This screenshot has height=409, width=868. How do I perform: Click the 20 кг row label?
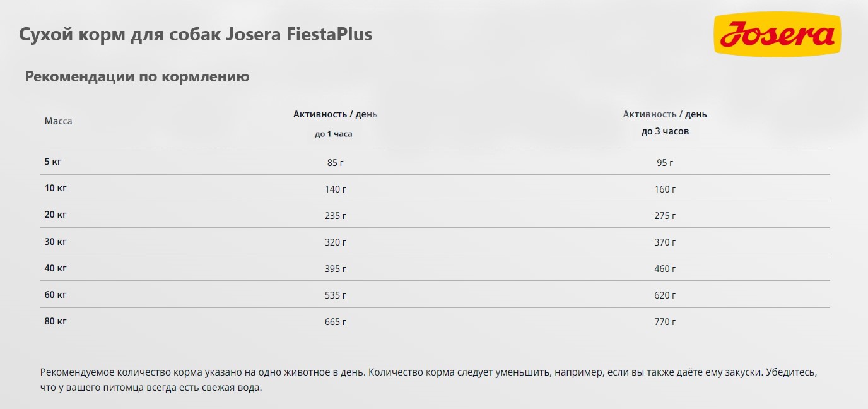click(x=56, y=215)
